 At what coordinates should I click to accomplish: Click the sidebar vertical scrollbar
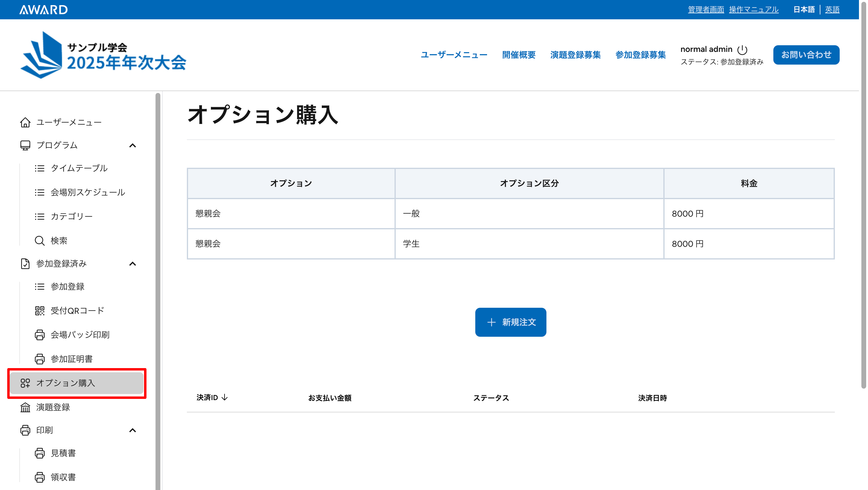(158, 290)
